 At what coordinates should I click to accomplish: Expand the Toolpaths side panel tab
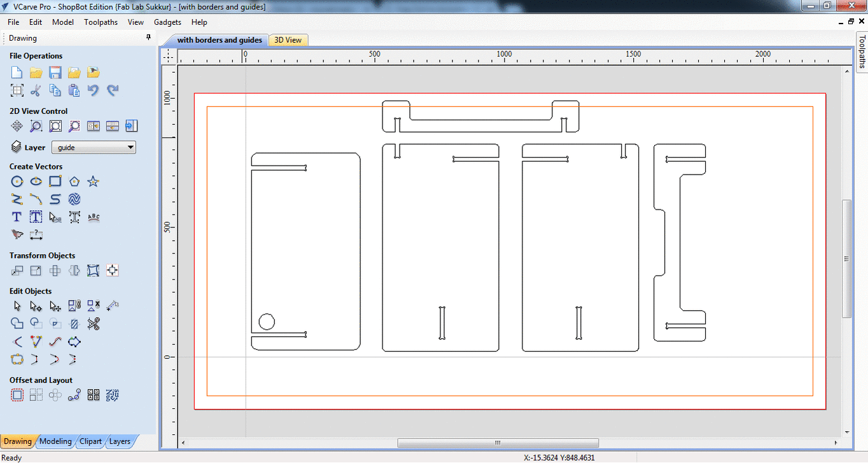862,51
